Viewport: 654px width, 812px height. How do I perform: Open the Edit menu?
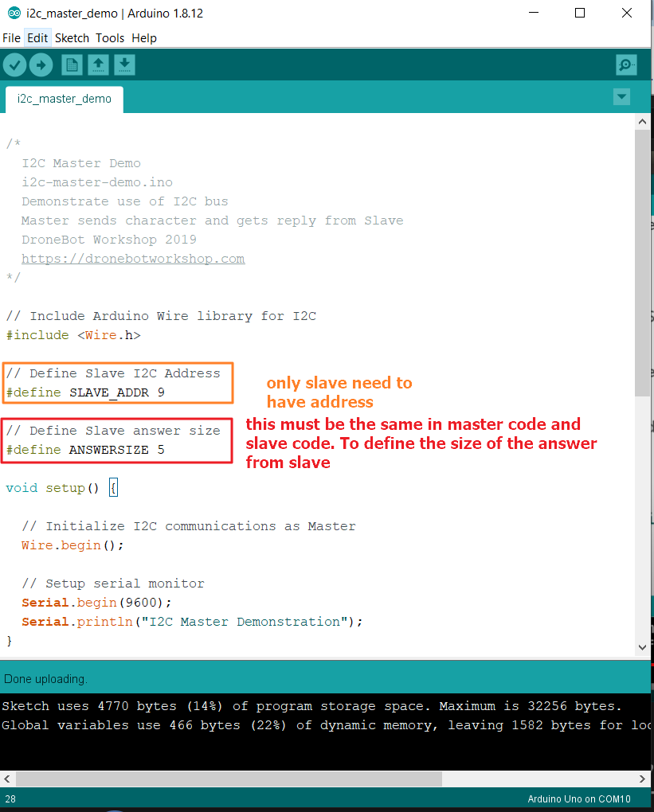(x=37, y=38)
